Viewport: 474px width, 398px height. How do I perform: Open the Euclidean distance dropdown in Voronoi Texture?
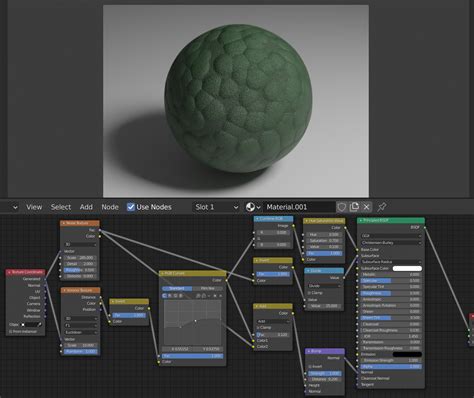pyautogui.click(x=80, y=332)
